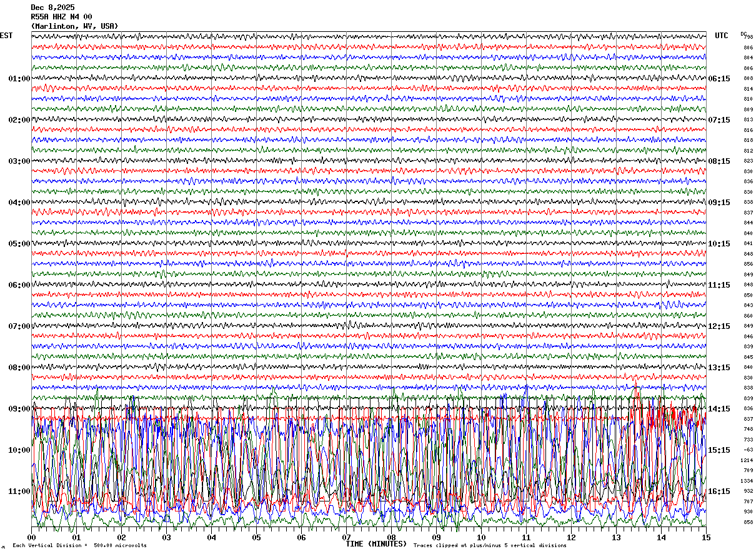Click the DC offset value '804'
Image resolution: width=756 pixels, height=554 pixels.
click(748, 58)
